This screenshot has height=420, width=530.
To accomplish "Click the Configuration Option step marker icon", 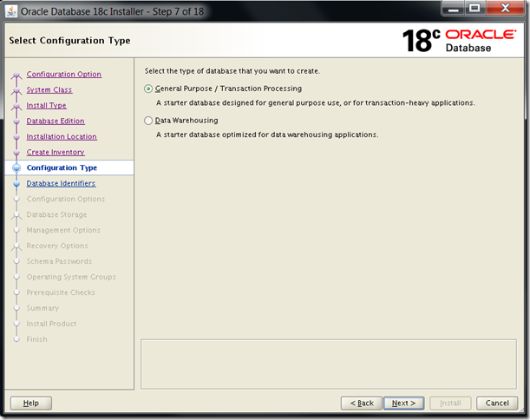I will click(16, 75).
